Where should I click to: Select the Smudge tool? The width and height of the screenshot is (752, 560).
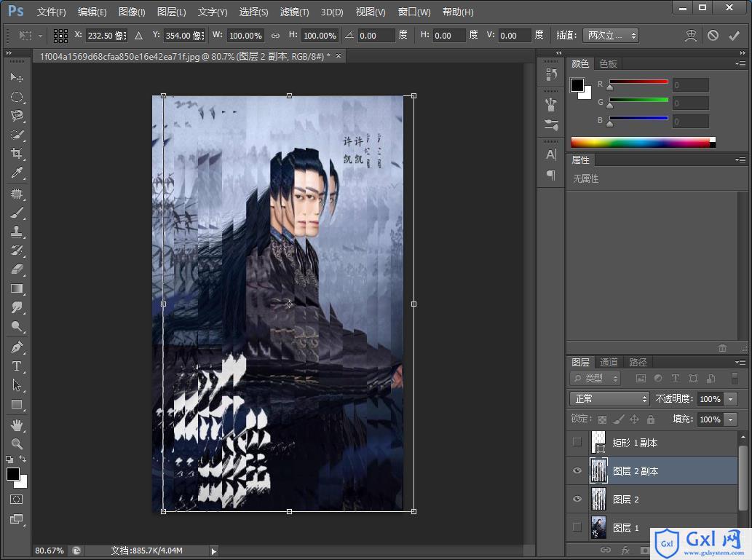click(16, 307)
